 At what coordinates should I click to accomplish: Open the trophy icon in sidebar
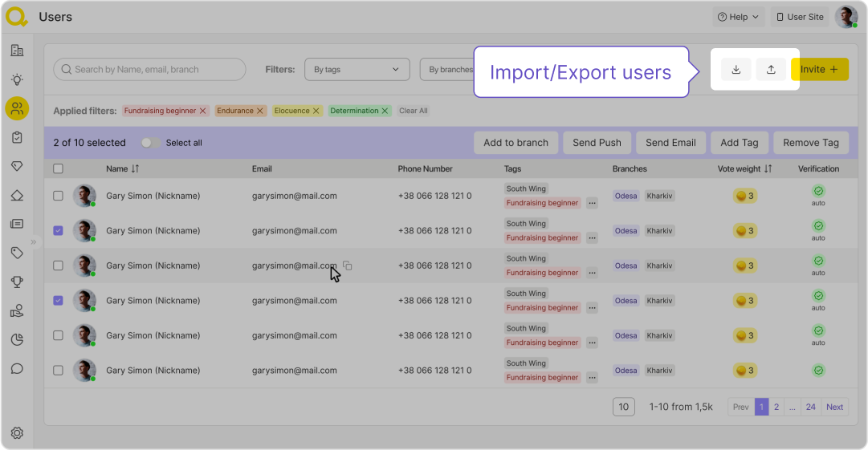(x=17, y=282)
